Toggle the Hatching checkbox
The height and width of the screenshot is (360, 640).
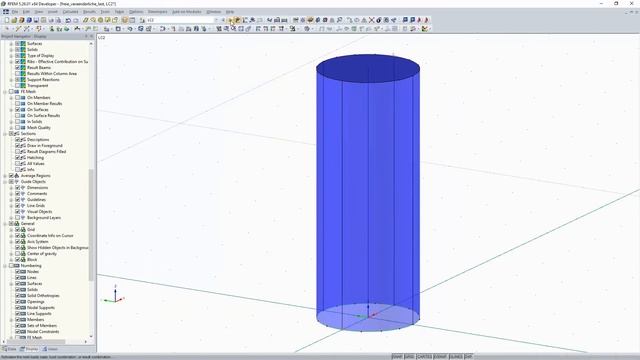click(x=18, y=158)
